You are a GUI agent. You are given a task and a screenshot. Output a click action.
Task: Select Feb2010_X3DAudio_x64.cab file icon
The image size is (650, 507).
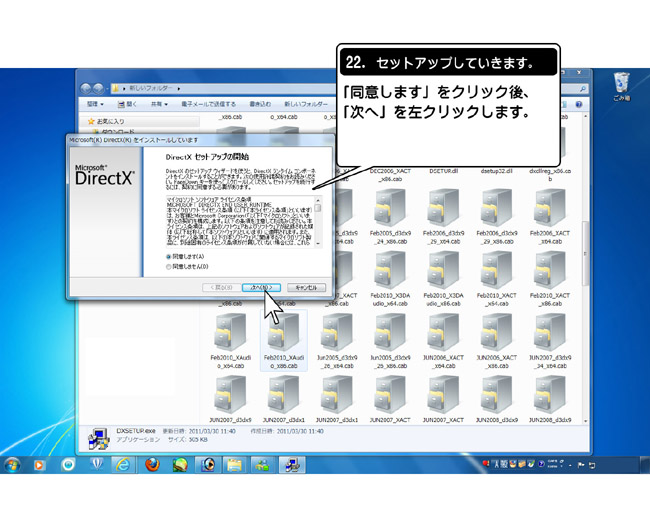pyautogui.click(x=390, y=270)
